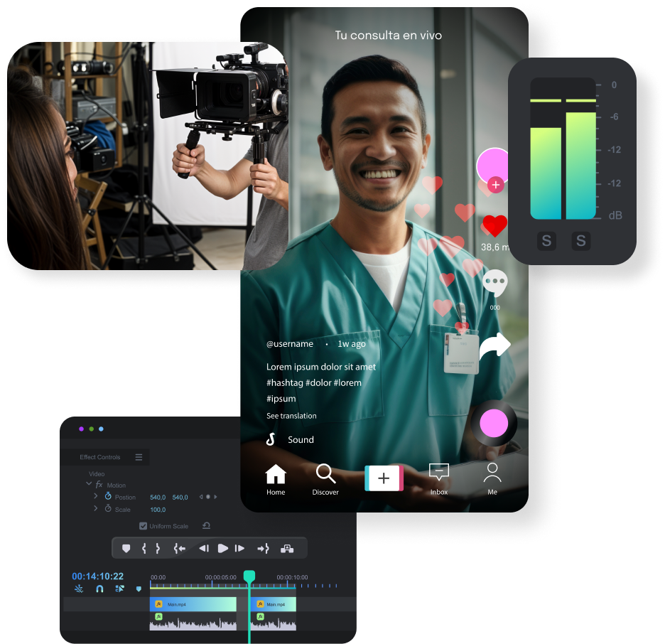The height and width of the screenshot is (644, 665).
Task: Open the Effect Controls panel menu
Action: pos(139,457)
